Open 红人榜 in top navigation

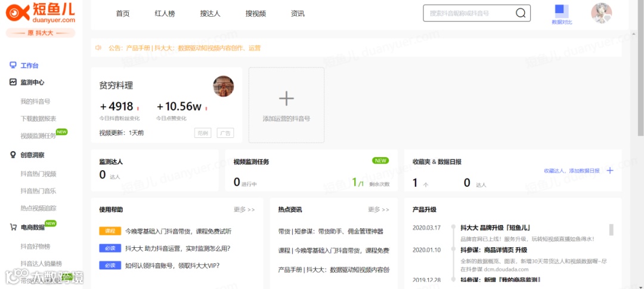165,14
